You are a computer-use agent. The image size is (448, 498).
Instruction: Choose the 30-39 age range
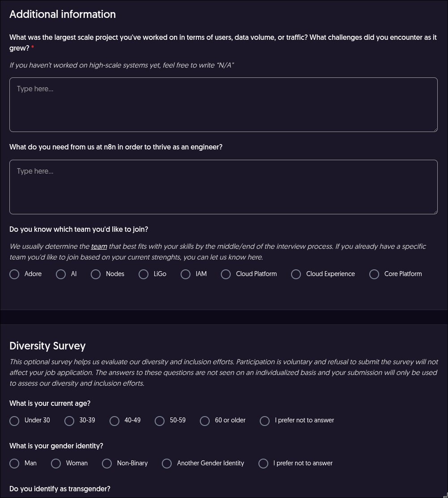69,421
